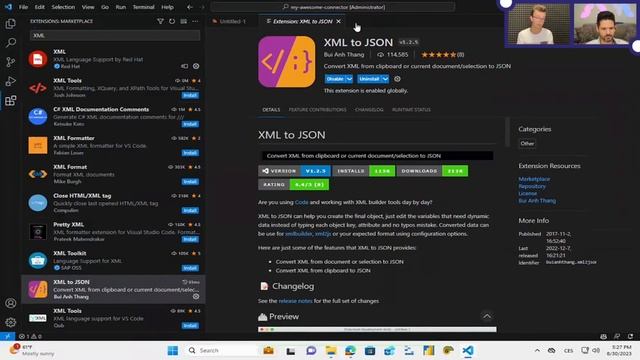This screenshot has width=640, height=360.
Task: Refresh the extensions list
Action: coord(172,21)
